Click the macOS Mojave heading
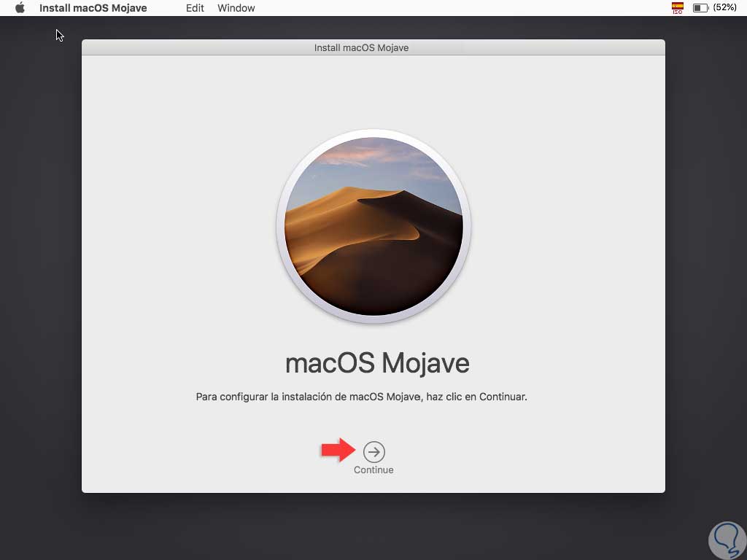 click(377, 363)
